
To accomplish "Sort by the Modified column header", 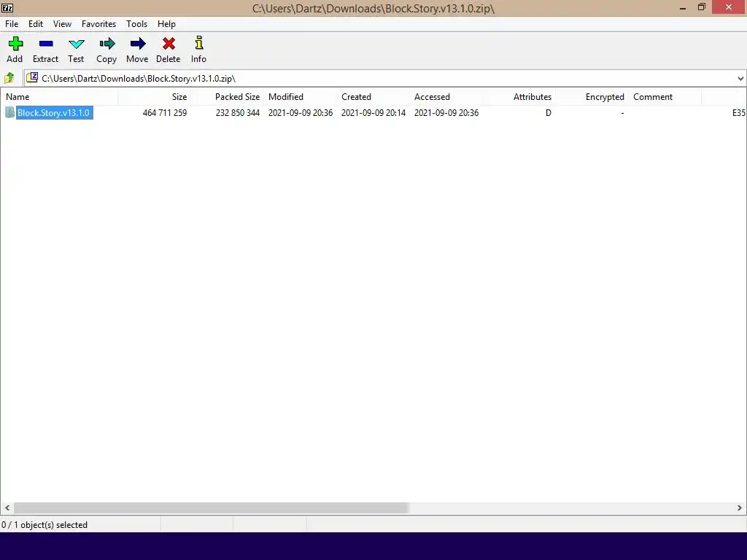I will click(x=300, y=97).
